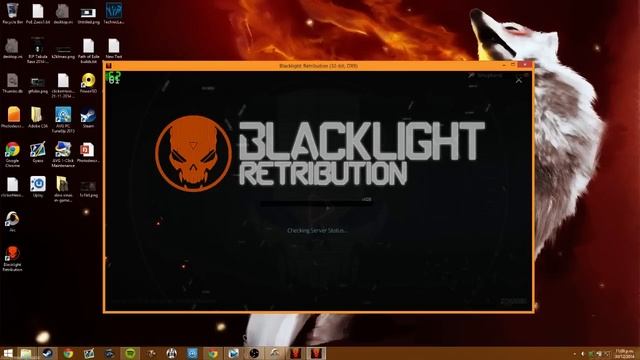640x360 pixels.
Task: Click the Windows Start button
Action: point(7,353)
